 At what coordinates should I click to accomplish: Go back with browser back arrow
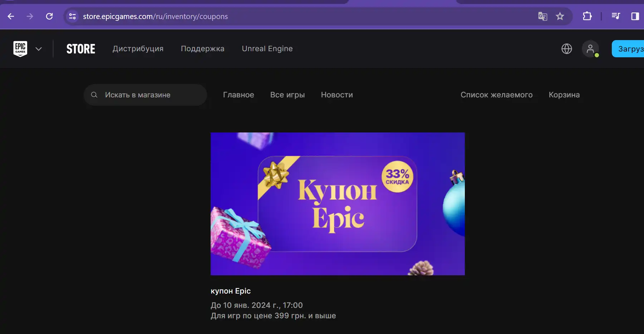11,16
